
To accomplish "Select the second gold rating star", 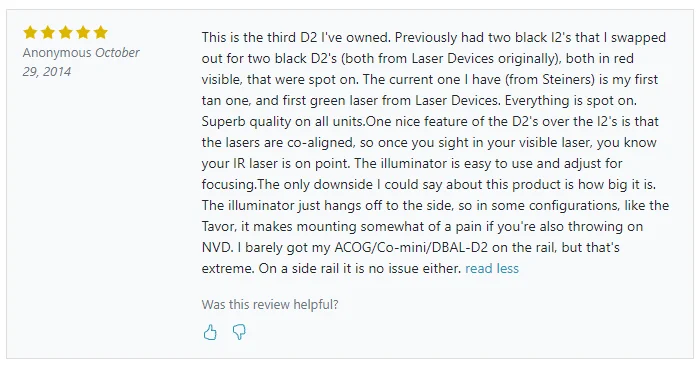I will [48, 32].
